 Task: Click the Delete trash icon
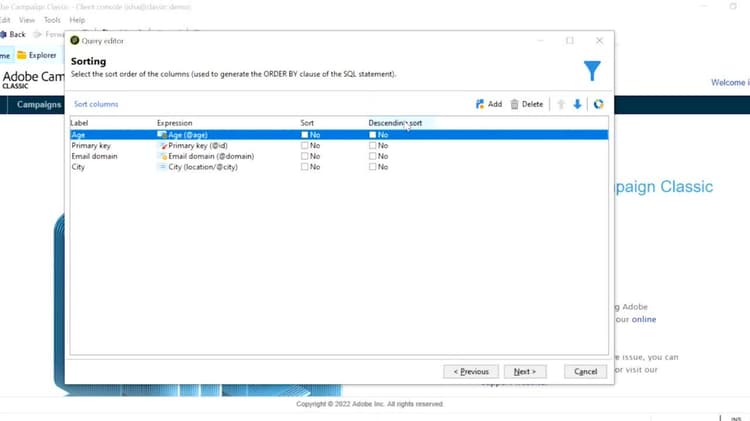(514, 104)
